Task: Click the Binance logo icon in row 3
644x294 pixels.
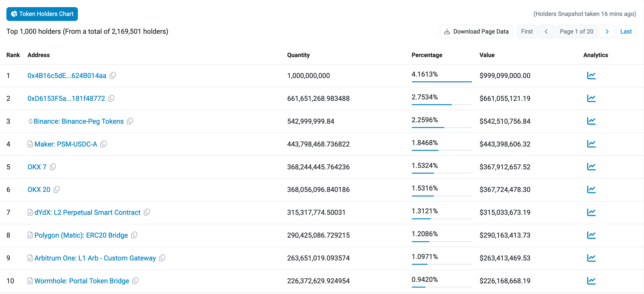Action: click(x=30, y=121)
